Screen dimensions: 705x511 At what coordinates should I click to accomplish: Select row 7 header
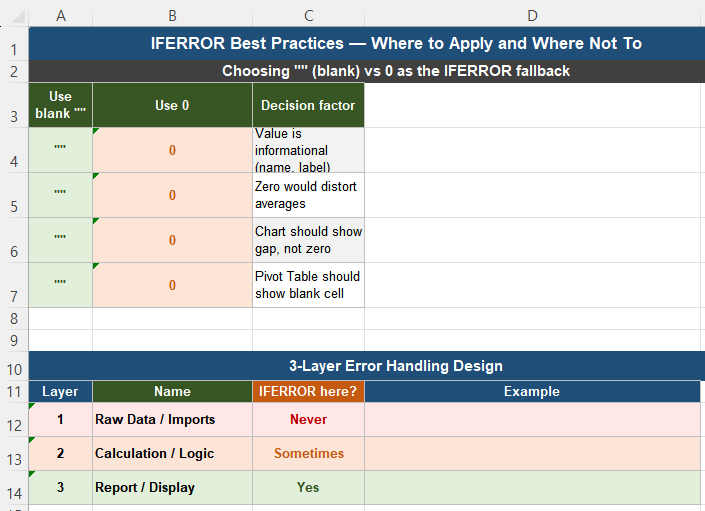coord(14,285)
